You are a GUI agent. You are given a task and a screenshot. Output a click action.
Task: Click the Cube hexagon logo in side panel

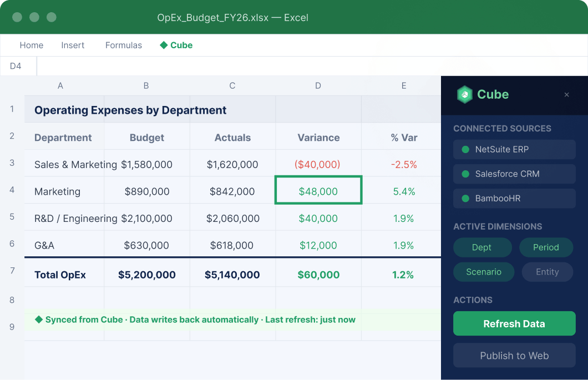pyautogui.click(x=465, y=94)
